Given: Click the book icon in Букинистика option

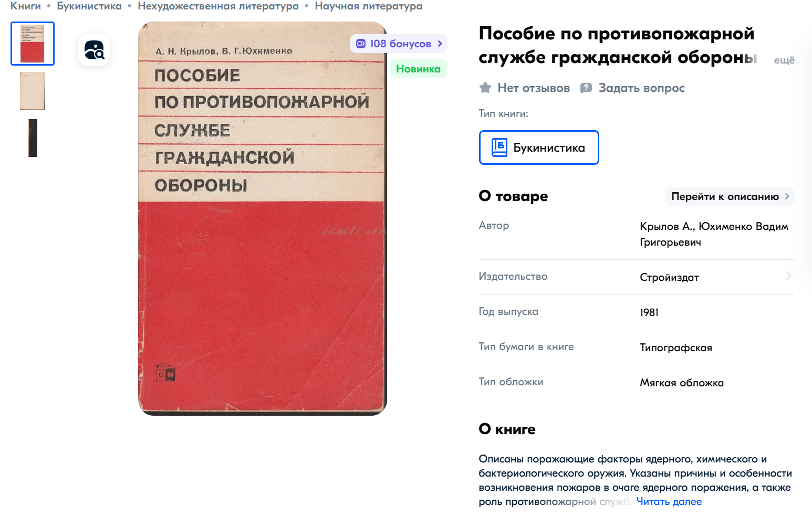Looking at the screenshot, I should (x=499, y=147).
